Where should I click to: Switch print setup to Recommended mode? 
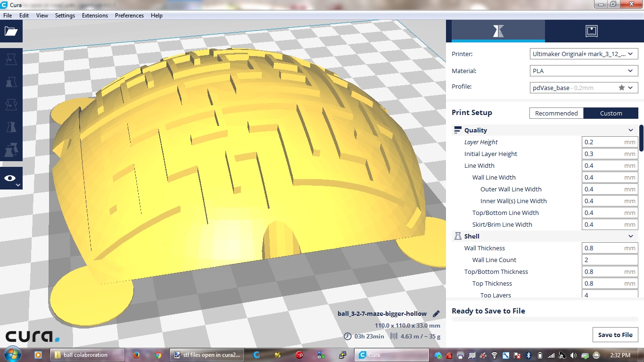tap(556, 113)
